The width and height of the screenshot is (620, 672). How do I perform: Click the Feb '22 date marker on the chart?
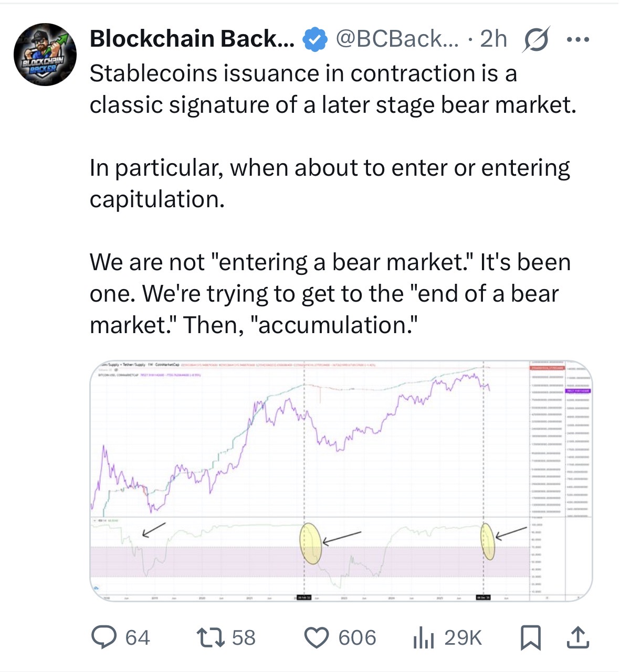pyautogui.click(x=304, y=598)
